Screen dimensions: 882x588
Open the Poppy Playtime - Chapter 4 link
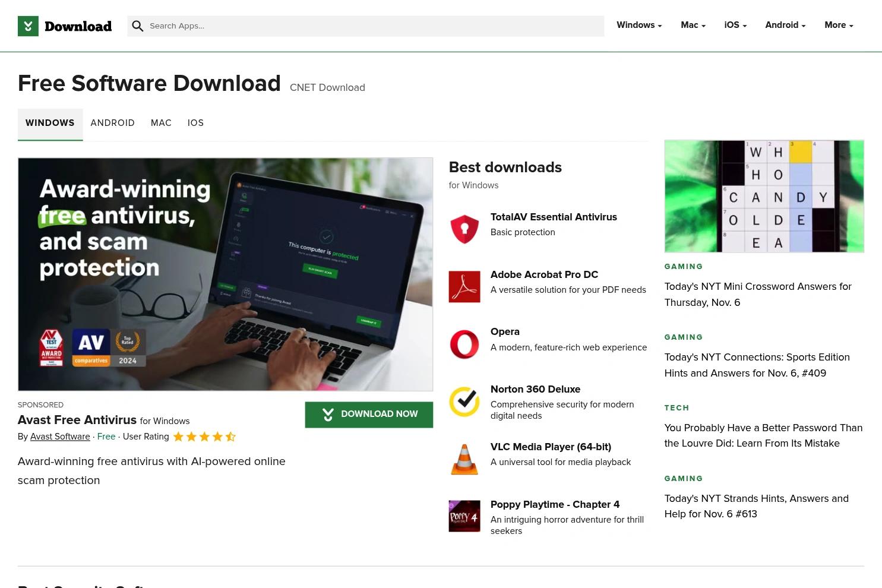[555, 504]
